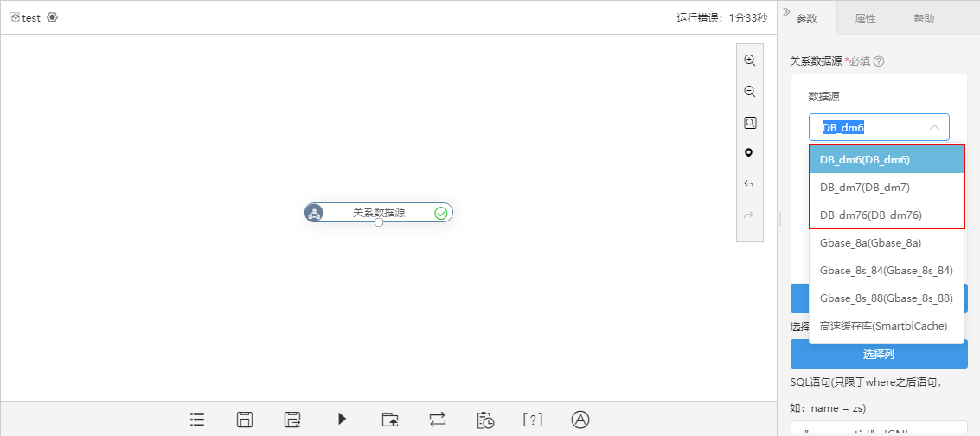Screen dimensions: 980x436
Task: Click the settings gear next to test
Action: pos(53,17)
